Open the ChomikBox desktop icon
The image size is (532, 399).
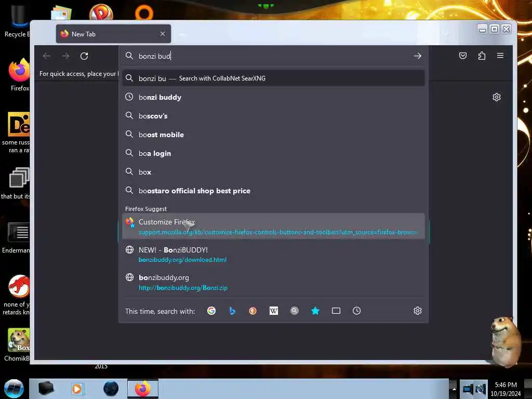tap(18, 344)
